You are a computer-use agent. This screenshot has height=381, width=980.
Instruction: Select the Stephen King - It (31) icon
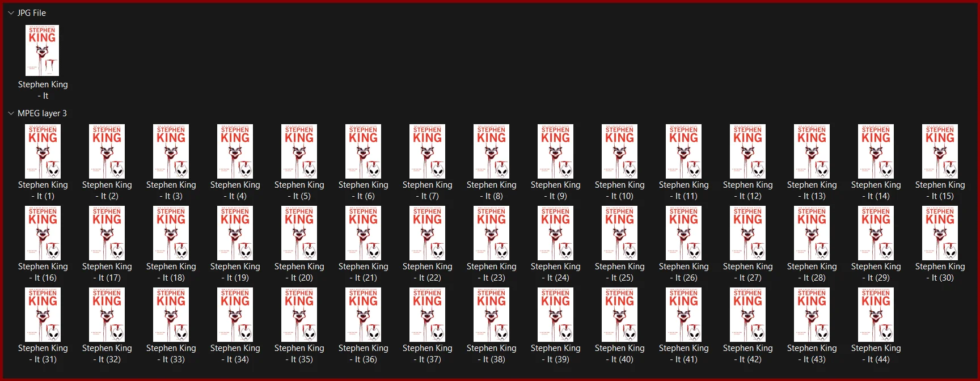point(43,315)
